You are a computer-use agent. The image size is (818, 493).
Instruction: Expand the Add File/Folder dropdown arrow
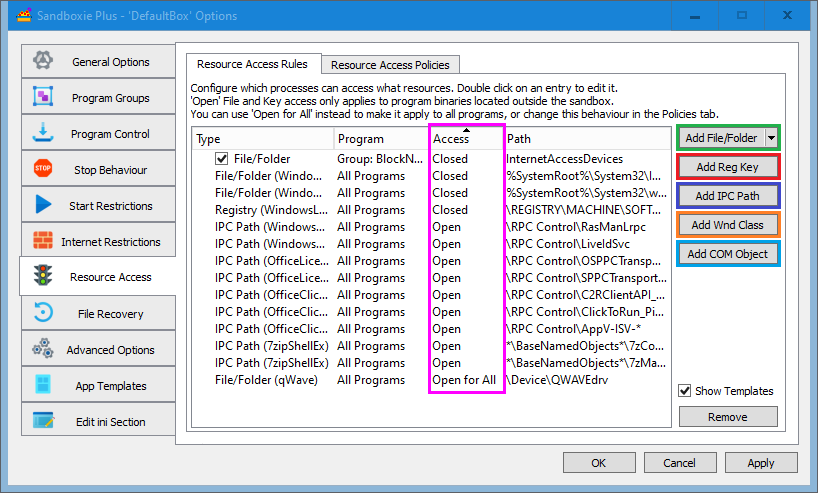[x=771, y=138]
